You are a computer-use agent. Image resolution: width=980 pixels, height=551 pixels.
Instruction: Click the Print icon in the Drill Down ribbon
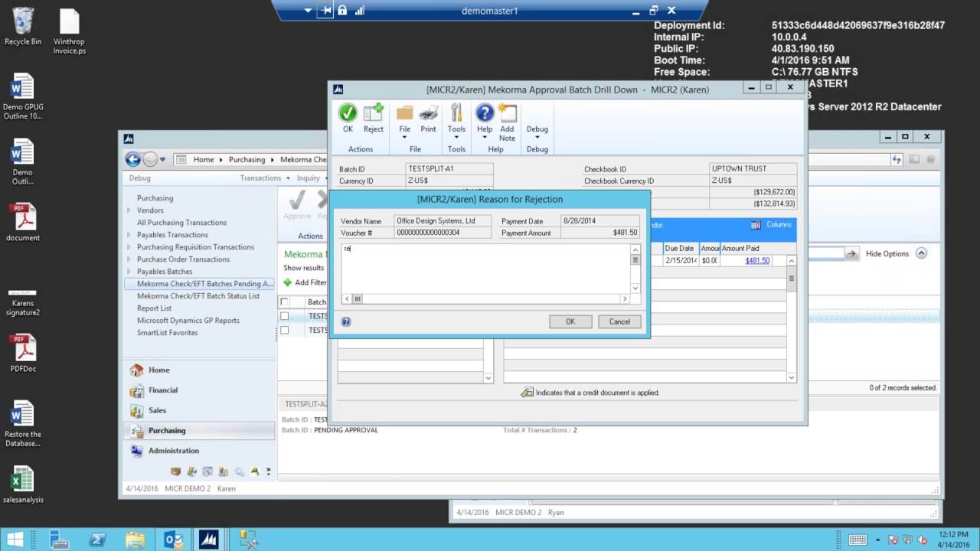pos(429,113)
